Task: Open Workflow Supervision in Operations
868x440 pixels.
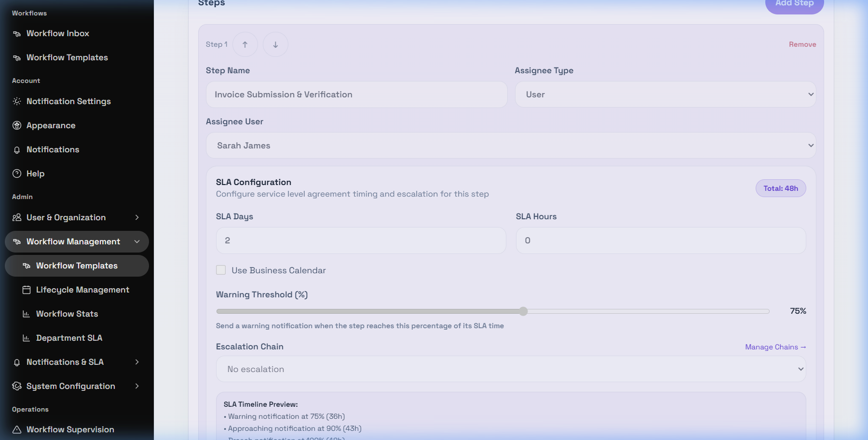Action: 77,429
